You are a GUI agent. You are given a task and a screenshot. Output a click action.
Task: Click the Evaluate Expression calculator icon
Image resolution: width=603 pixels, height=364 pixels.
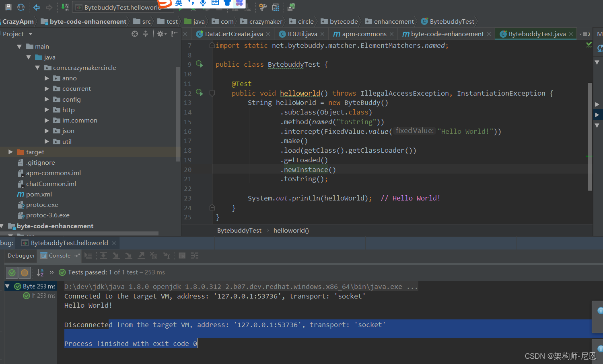[182, 256]
